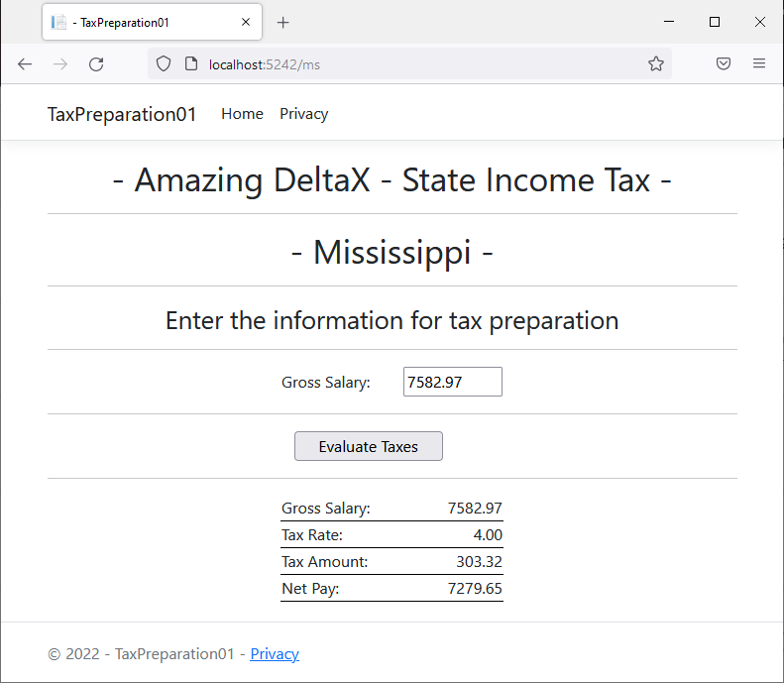The height and width of the screenshot is (683, 784).
Task: Go back using the browser back arrow
Action: coord(25,64)
